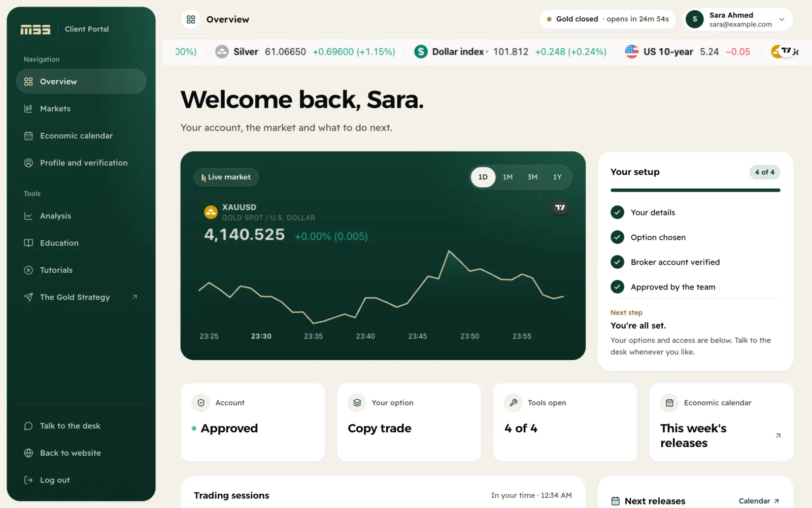Click the Analysis chart icon
This screenshot has width=812, height=508.
click(x=28, y=216)
